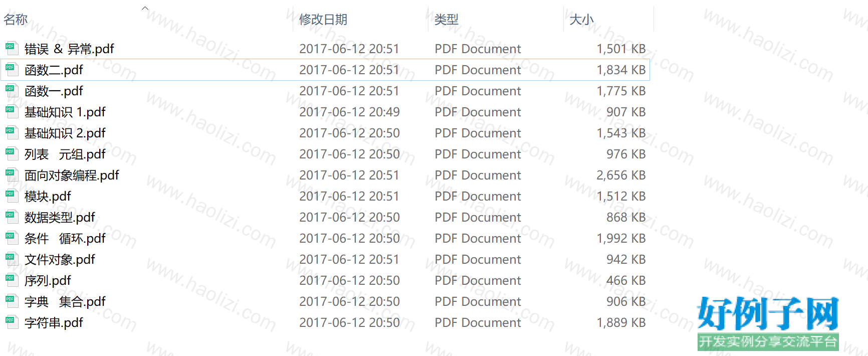Click PDF Document type of 模块.pdf
Image resolution: width=868 pixels, height=356 pixels.
[x=478, y=197]
